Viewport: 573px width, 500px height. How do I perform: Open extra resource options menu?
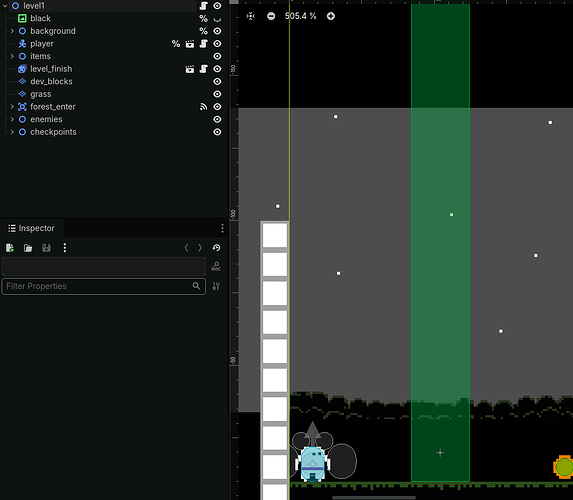pyautogui.click(x=65, y=248)
